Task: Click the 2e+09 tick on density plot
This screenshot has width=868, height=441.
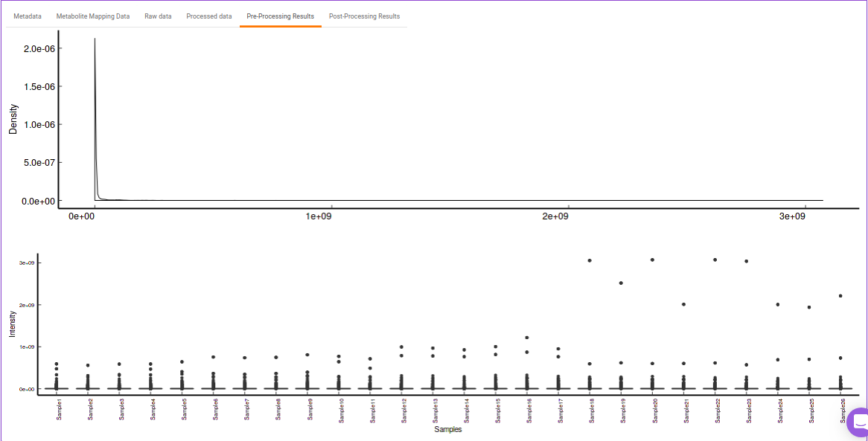Action: [x=555, y=217]
